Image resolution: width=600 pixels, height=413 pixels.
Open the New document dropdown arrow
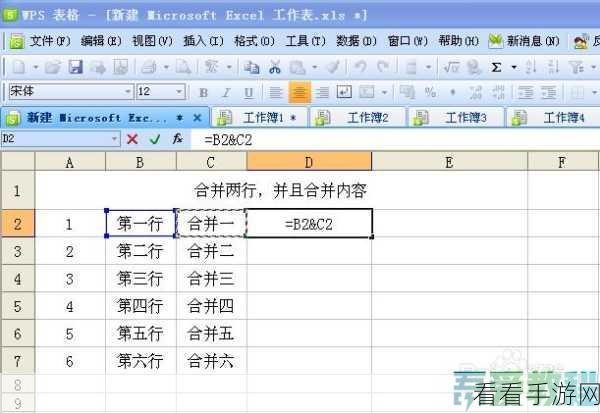point(35,68)
